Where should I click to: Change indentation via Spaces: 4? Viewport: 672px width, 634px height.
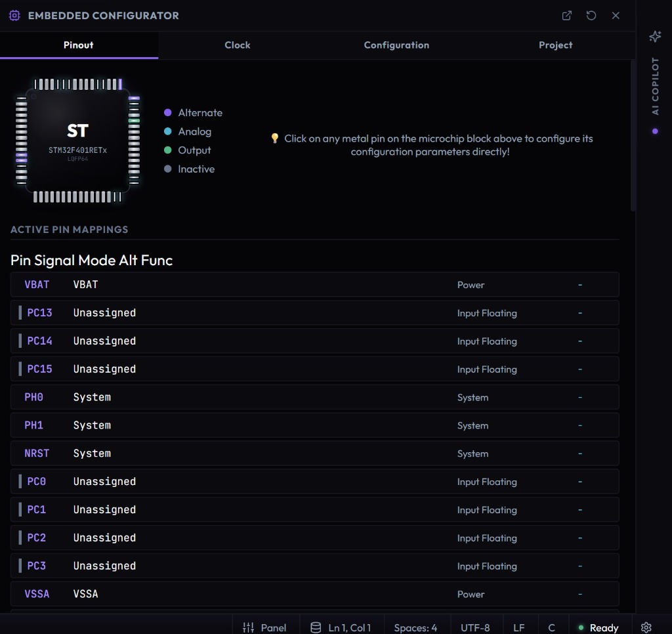click(x=415, y=628)
